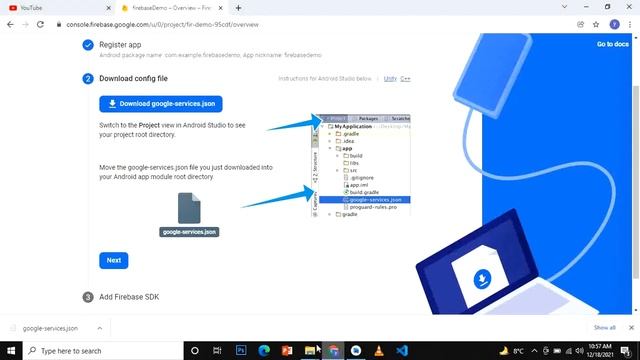Go back to the previous page
640x360 pixels.
click(x=10, y=24)
